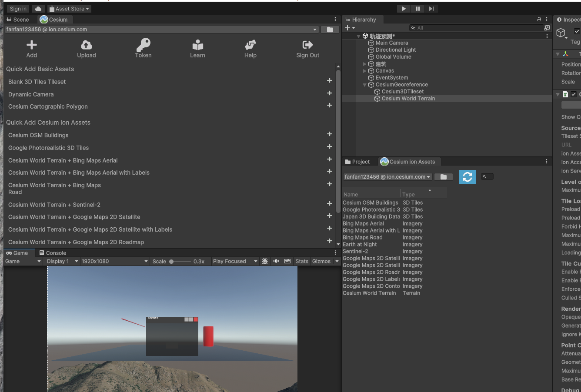The width and height of the screenshot is (581, 392).
Task: Toggle Stats overlay in Game view
Action: coord(302,261)
